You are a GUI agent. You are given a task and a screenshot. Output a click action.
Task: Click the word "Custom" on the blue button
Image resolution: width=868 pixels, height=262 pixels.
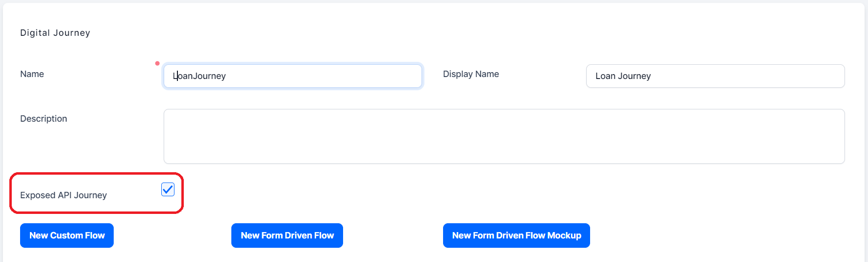pyautogui.click(x=66, y=236)
